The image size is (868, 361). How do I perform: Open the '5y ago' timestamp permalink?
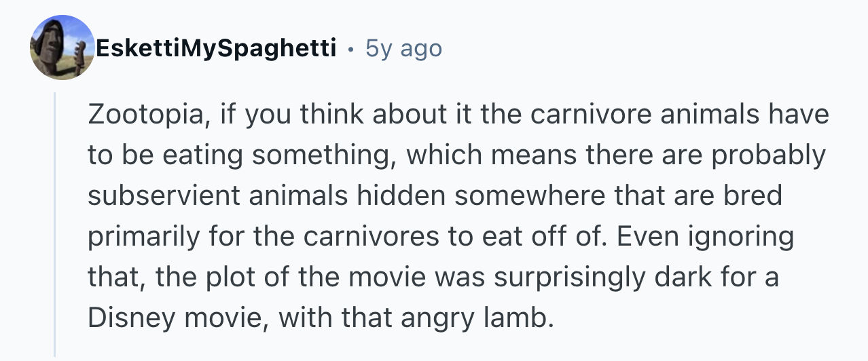tap(403, 48)
